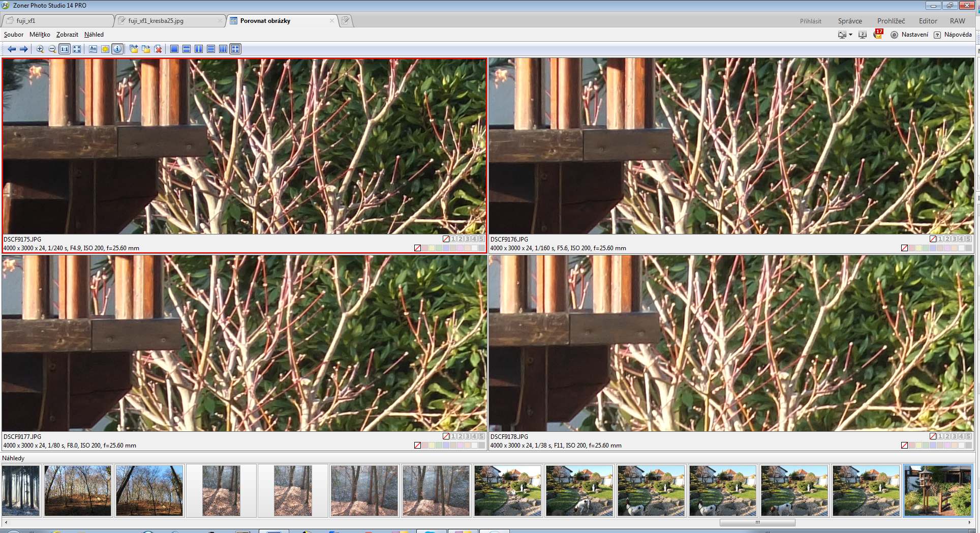The width and height of the screenshot is (980, 533).
Task: Click the delete file red X icon
Action: (158, 49)
